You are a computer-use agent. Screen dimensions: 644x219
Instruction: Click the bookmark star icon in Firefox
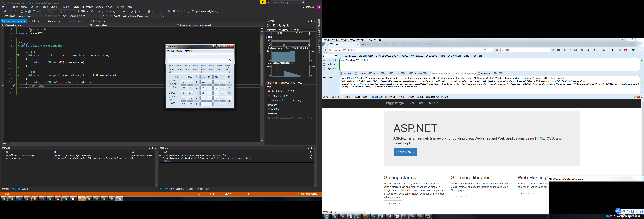click(553, 50)
